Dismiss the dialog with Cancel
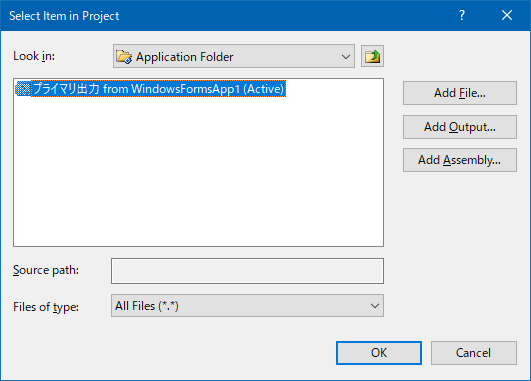Image resolution: width=531 pixels, height=381 pixels. (474, 353)
